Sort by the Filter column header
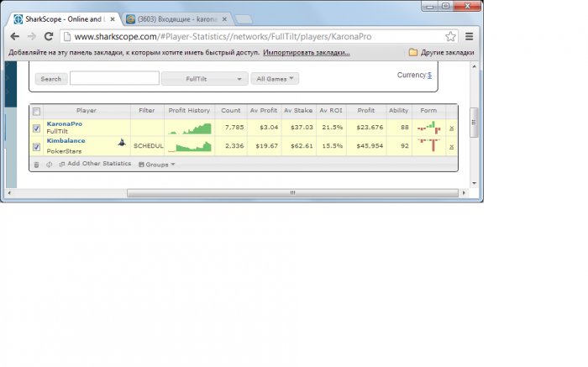Viewport: 588px width, 367px height. [147, 111]
